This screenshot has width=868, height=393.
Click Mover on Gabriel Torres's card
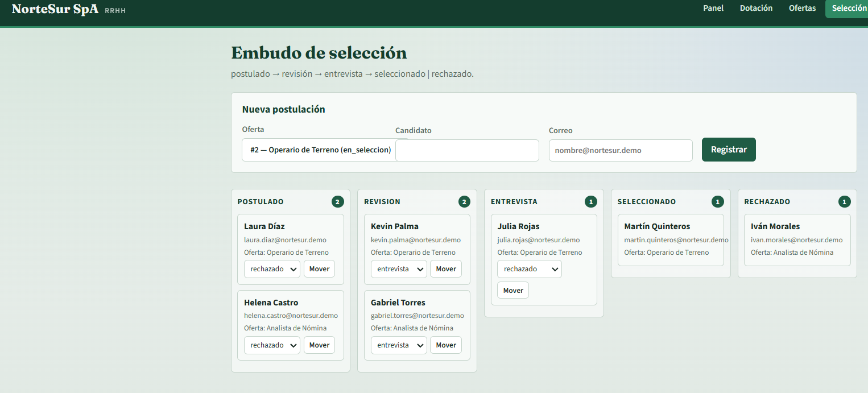(x=446, y=345)
